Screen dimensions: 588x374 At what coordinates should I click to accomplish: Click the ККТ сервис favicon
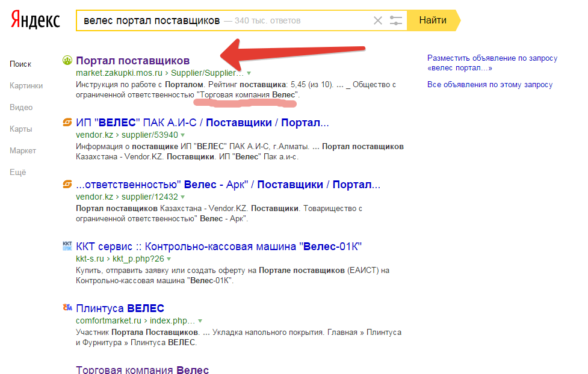pyautogui.click(x=67, y=246)
